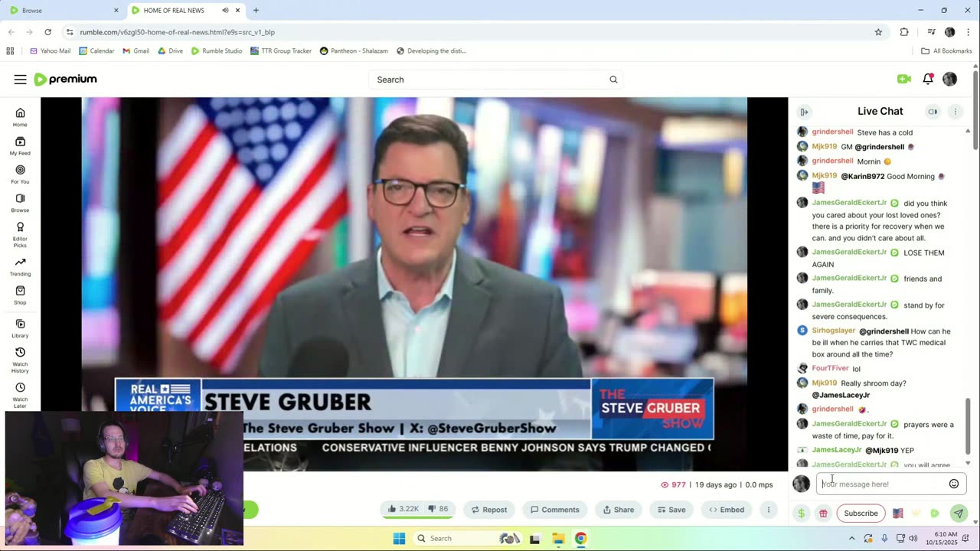Click the Rumble premium logo
This screenshot has width=980, height=551.
tap(65, 80)
